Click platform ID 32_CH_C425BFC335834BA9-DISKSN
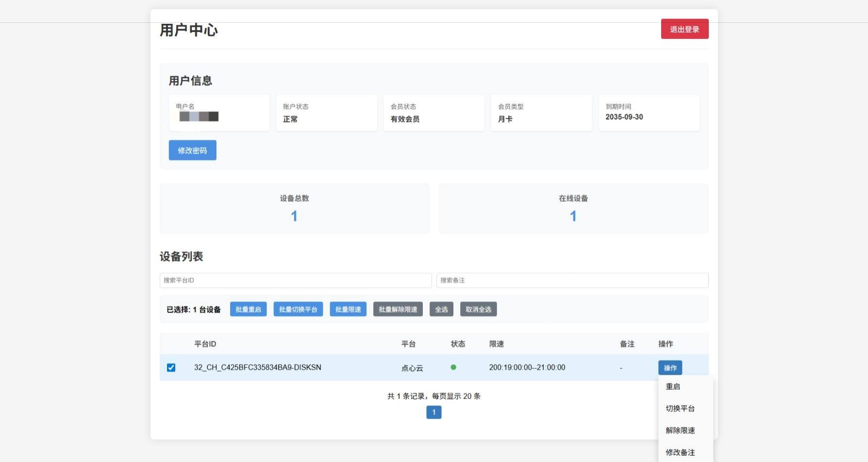 (257, 367)
